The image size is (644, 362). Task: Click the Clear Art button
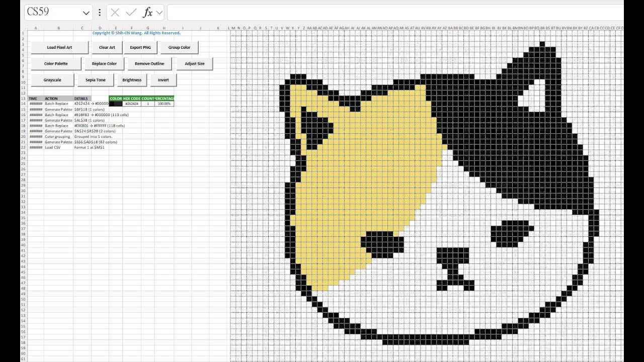(107, 47)
